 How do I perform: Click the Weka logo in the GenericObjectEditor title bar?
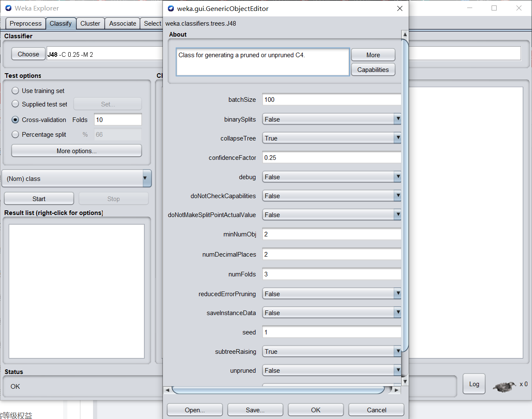coord(170,8)
